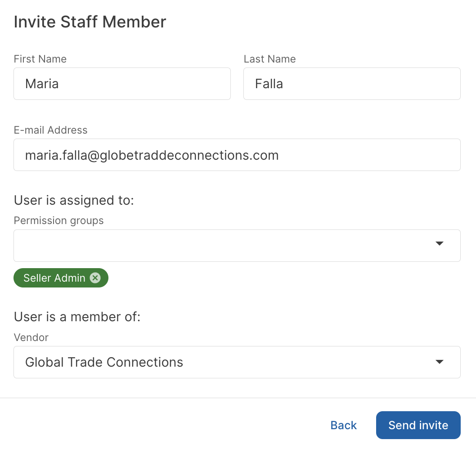Expand the Permission groups dropdown arrow
The height and width of the screenshot is (449, 476).
[x=440, y=244]
